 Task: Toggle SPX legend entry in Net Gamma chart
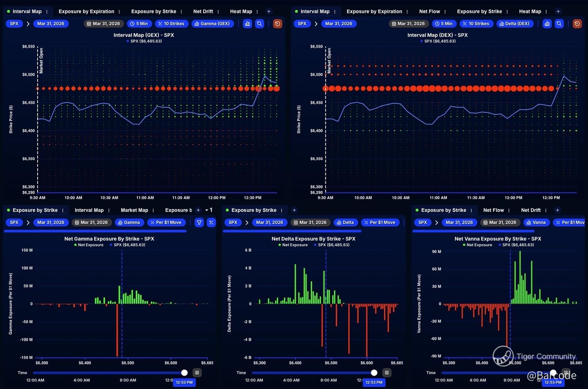click(128, 245)
